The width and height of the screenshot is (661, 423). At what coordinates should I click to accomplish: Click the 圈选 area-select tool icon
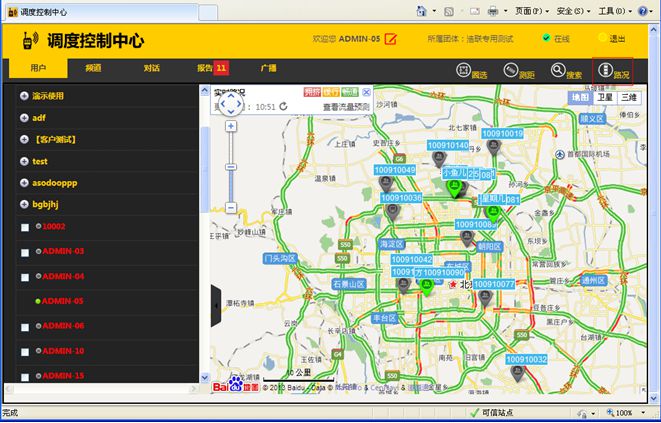463,70
